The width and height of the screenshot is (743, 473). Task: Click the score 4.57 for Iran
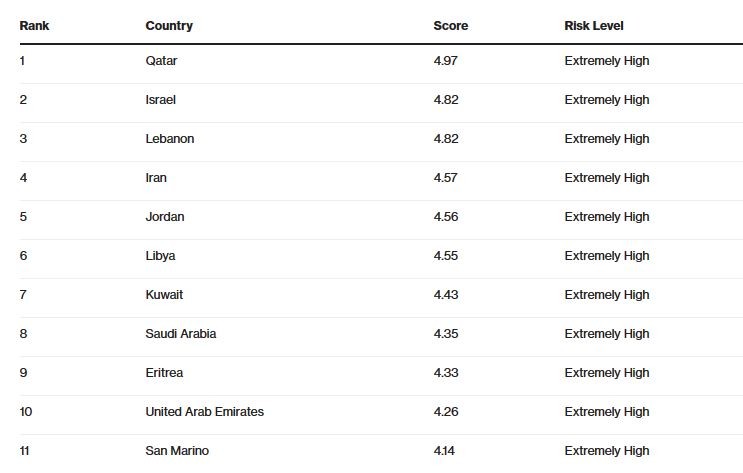[445, 178]
